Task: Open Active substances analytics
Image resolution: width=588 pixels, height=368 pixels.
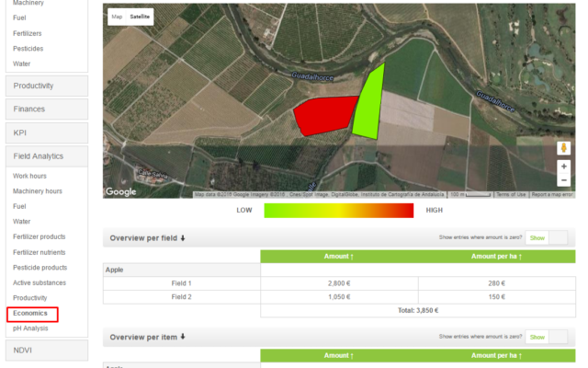Action: coord(40,282)
